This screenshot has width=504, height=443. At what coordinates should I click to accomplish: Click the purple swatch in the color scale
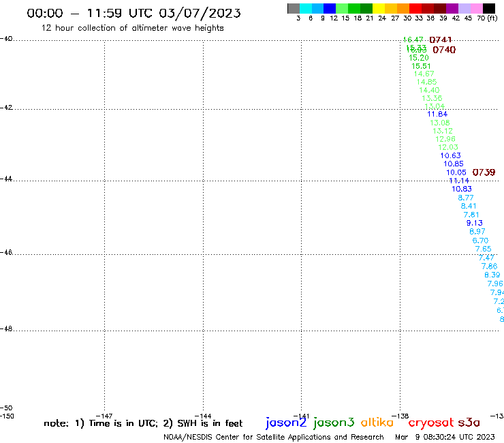pyautogui.click(x=452, y=8)
